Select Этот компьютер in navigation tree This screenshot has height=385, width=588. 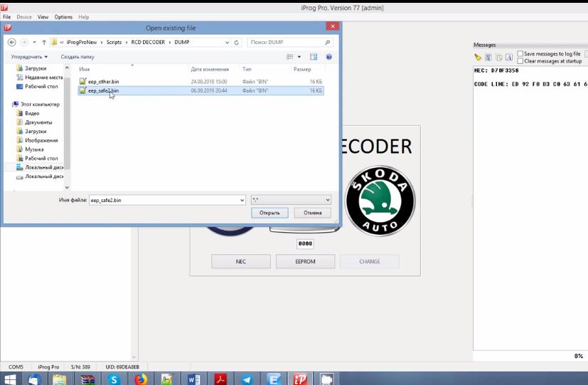(40, 105)
